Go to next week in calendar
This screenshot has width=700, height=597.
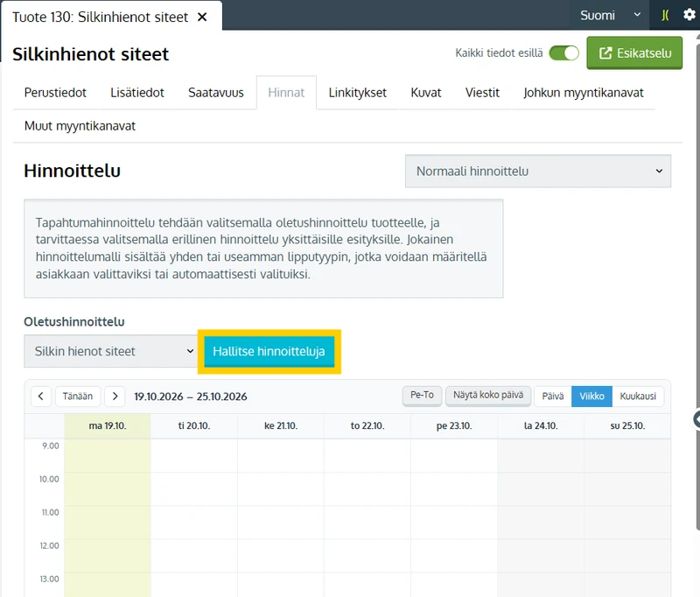tap(115, 396)
